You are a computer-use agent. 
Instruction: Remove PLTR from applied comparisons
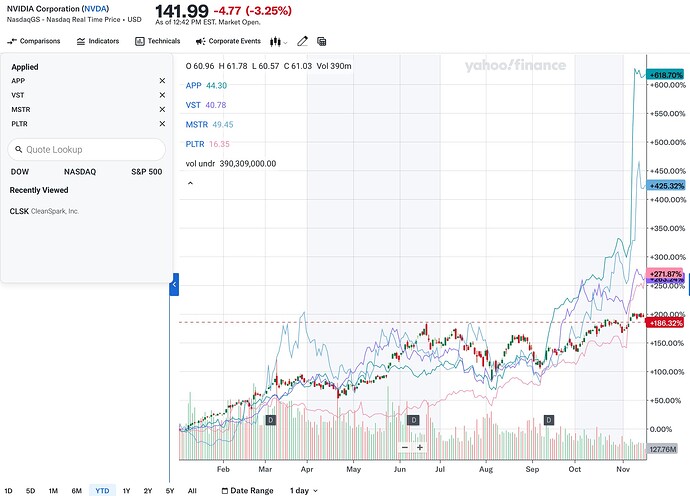[162, 124]
